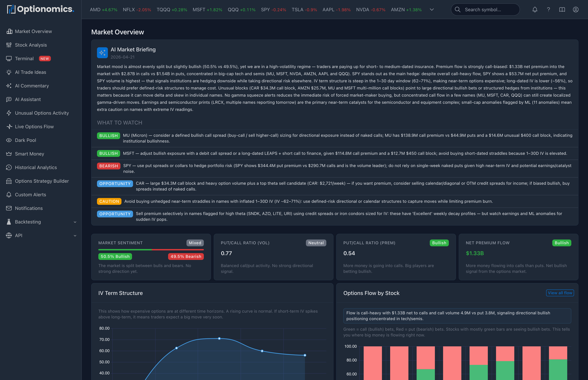The image size is (588, 380).
Task: Click the Bullish tag on Net Premium Flow
Action: (562, 243)
